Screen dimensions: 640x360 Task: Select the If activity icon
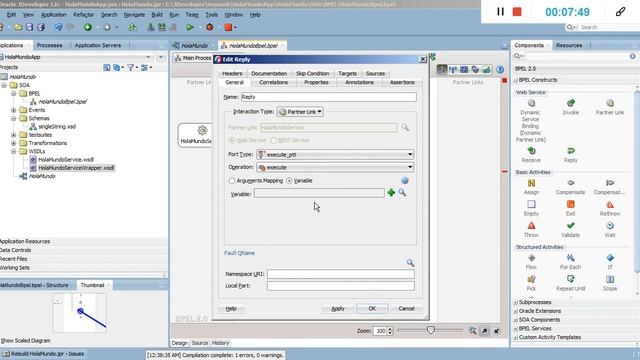[x=610, y=258]
